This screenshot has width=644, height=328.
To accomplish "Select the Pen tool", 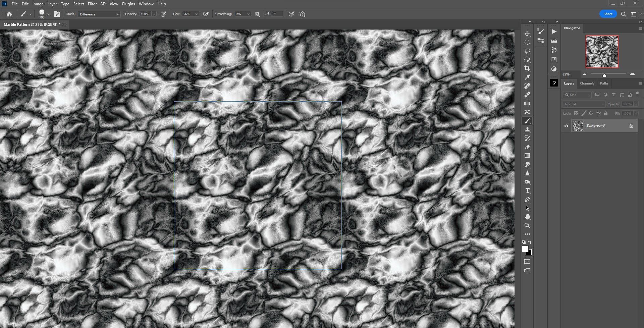I will (527, 199).
